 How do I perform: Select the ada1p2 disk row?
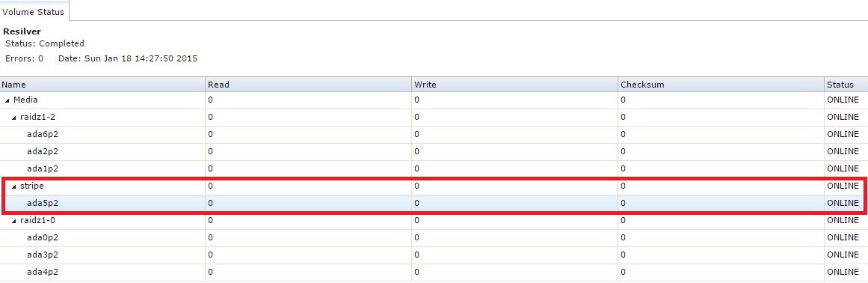434,168
